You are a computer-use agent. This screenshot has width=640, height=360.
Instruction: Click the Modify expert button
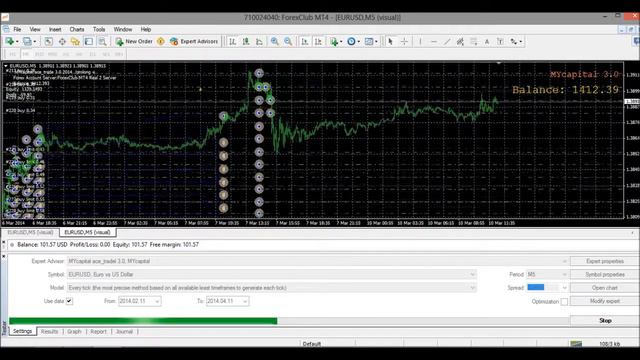[x=605, y=301]
